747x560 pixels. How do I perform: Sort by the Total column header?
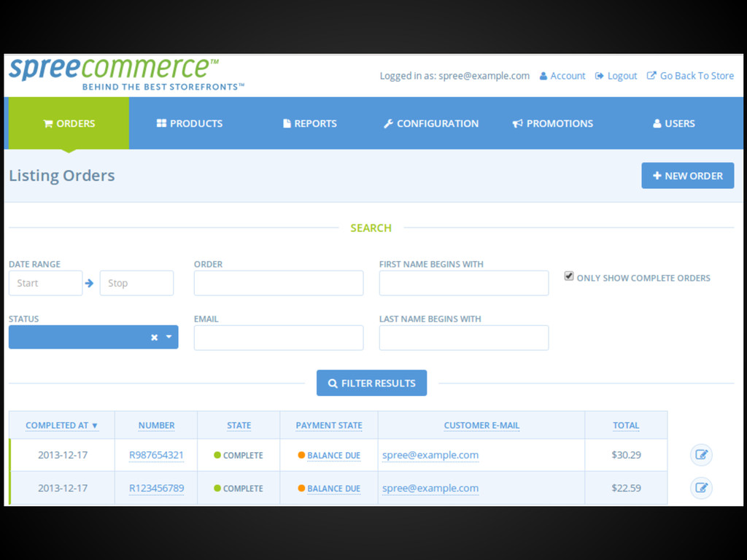coord(626,425)
